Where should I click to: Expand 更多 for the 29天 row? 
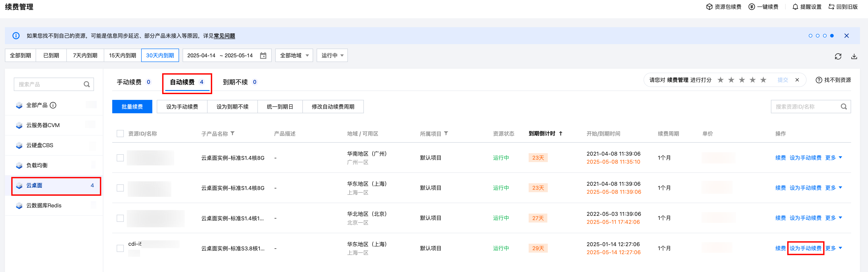[834, 248]
